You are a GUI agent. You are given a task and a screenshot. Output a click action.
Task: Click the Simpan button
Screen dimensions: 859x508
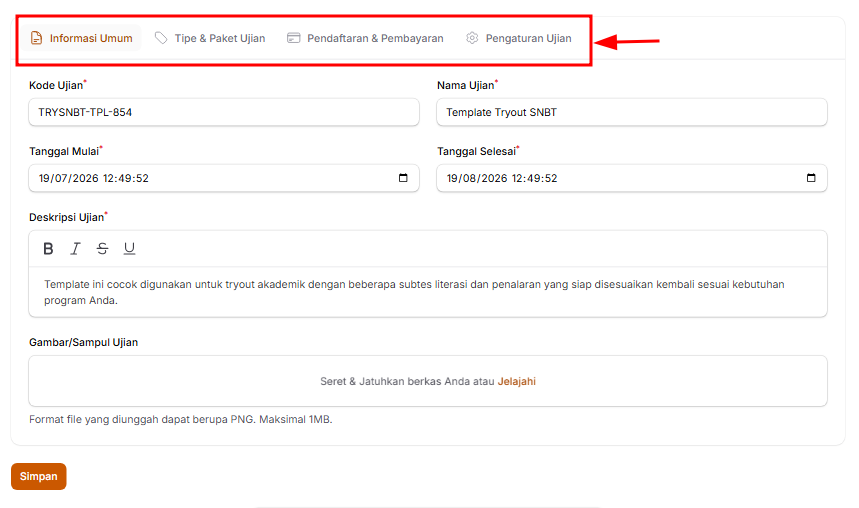point(39,476)
